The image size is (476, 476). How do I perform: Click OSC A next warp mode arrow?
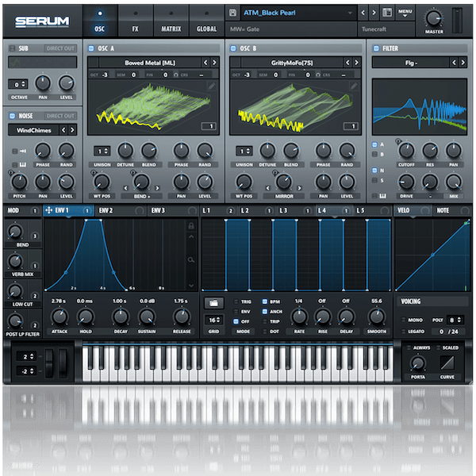157,188
